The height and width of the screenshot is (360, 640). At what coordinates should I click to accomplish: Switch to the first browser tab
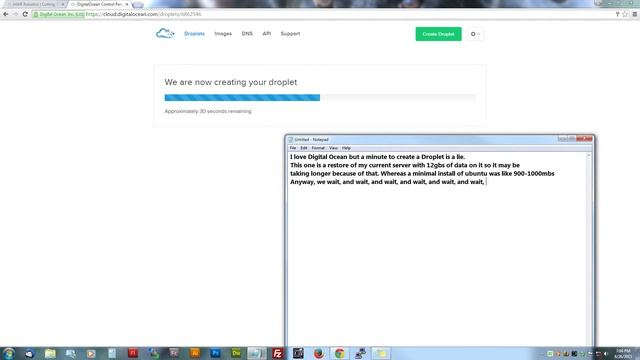click(35, 4)
